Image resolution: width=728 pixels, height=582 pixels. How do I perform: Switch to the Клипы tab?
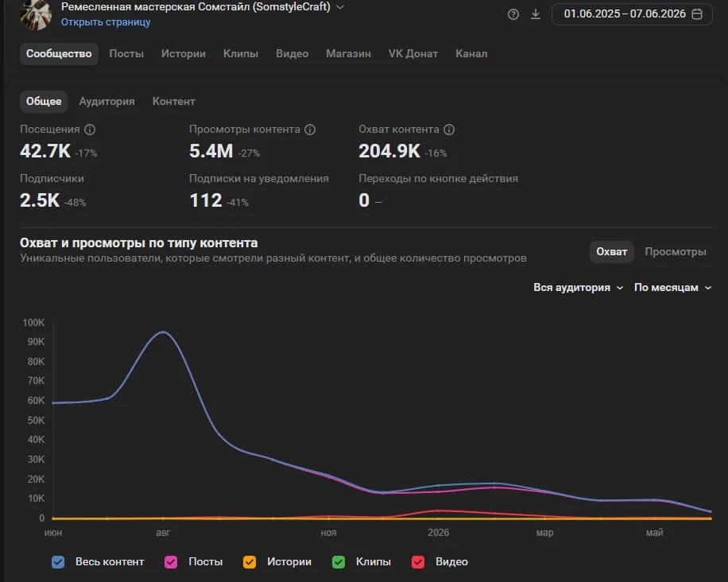(x=241, y=54)
